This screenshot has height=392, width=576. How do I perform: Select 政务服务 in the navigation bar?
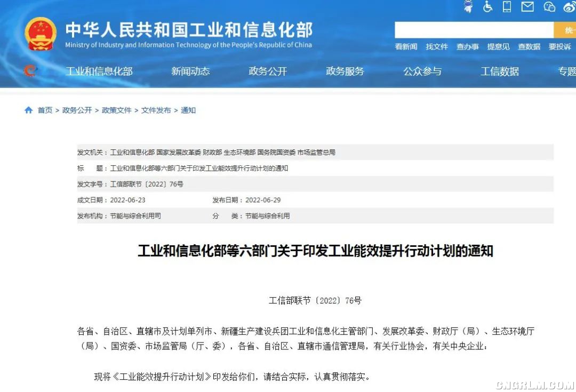(345, 71)
